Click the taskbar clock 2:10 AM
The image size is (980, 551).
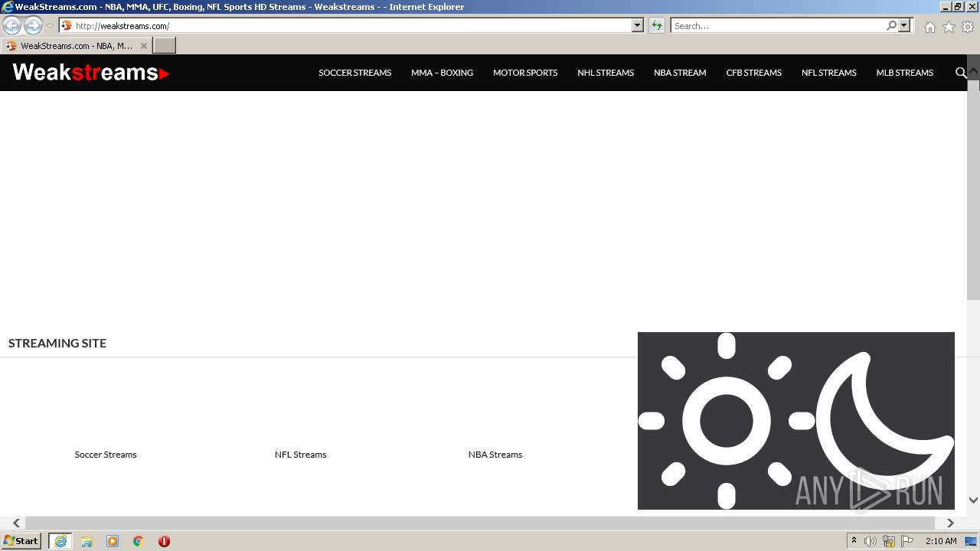pos(941,541)
